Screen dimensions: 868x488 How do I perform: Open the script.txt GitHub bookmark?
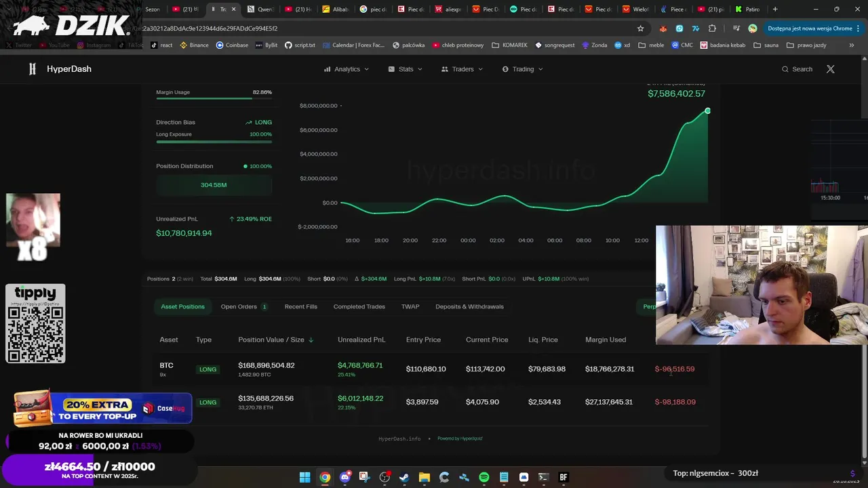click(x=300, y=45)
